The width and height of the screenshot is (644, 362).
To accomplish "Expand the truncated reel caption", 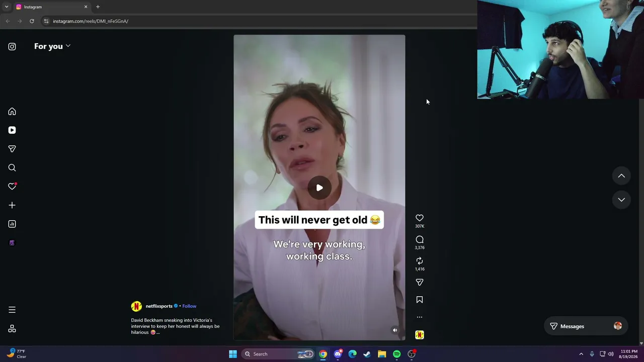I will [157, 332].
